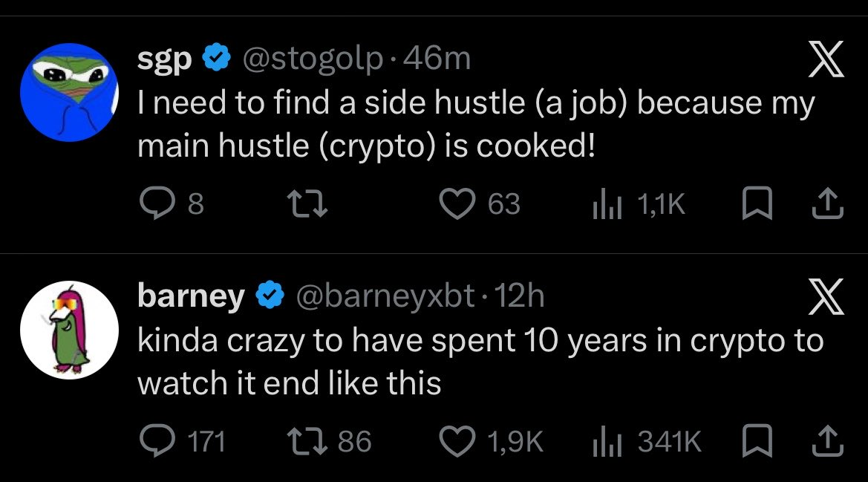Open the sgp display name
The image size is (868, 482).
tap(164, 59)
